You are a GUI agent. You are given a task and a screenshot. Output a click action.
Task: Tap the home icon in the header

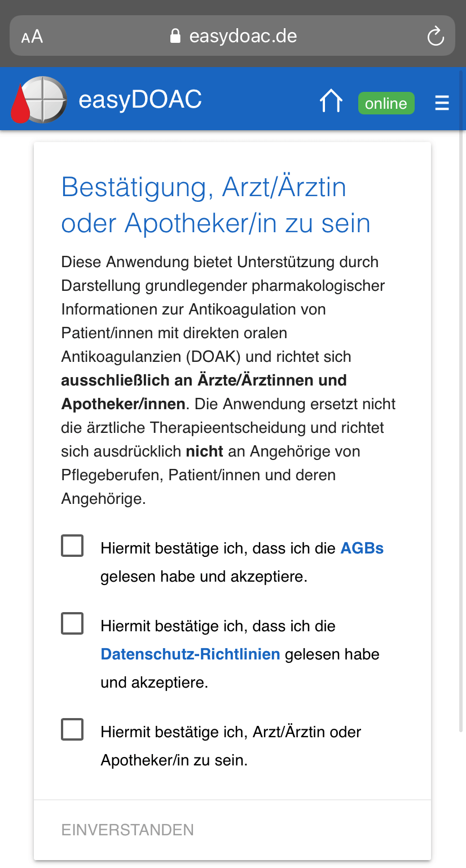[331, 102]
